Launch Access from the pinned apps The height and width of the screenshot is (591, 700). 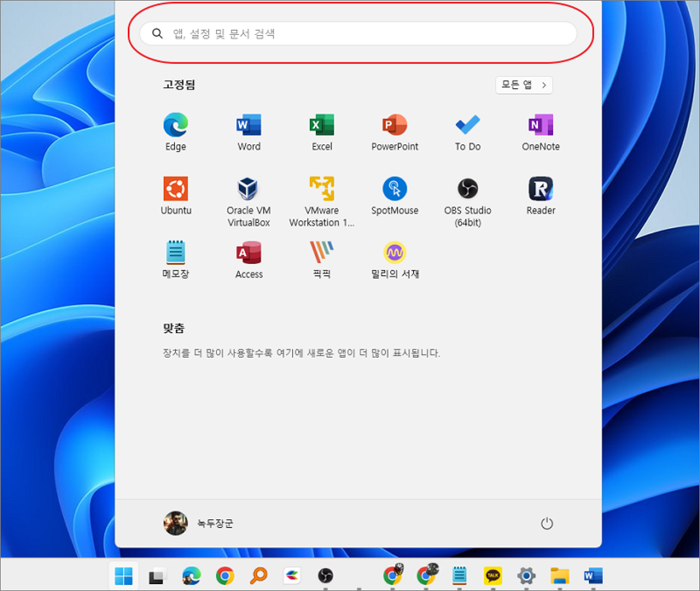(x=249, y=260)
